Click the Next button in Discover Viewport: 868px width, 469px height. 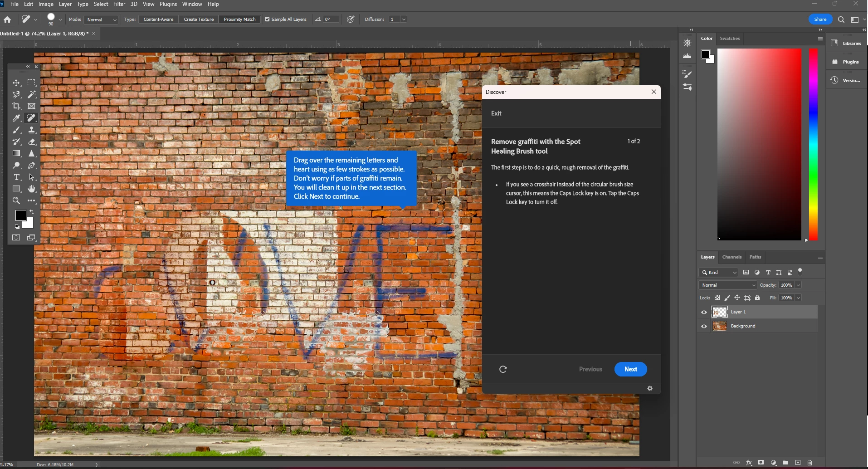point(630,369)
